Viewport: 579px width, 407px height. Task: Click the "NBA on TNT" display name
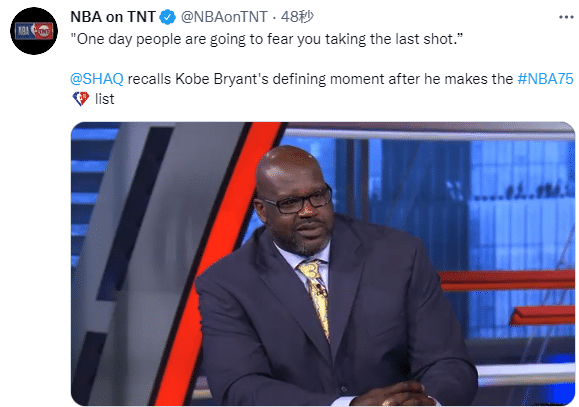coord(113,17)
